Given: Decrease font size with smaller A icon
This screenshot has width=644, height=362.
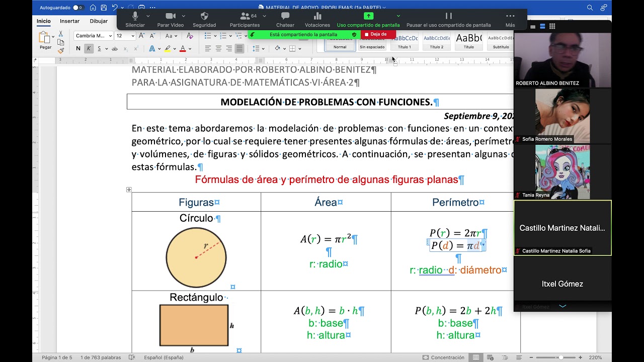Looking at the screenshot, I should (152, 36).
